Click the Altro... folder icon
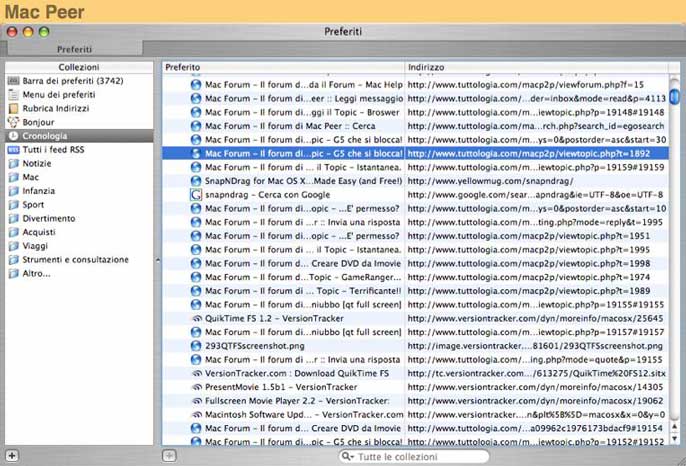This screenshot has width=686, height=466. tap(14, 273)
